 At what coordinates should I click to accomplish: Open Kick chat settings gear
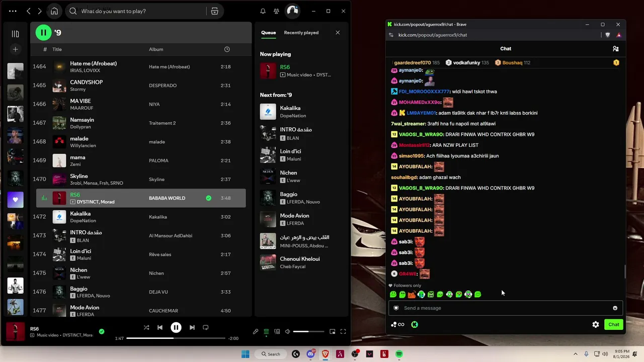click(596, 324)
